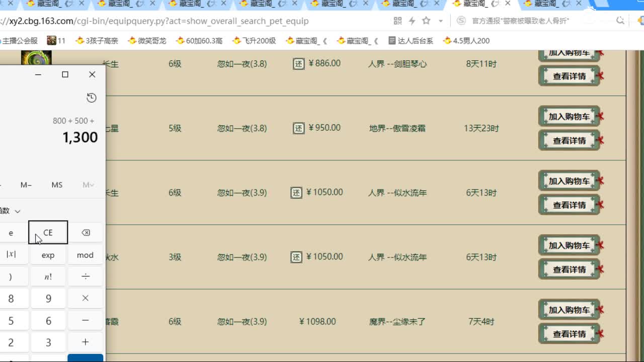This screenshot has width=644, height=362.
Task: Click the number 6 key on the calculator
Action: tap(48, 321)
